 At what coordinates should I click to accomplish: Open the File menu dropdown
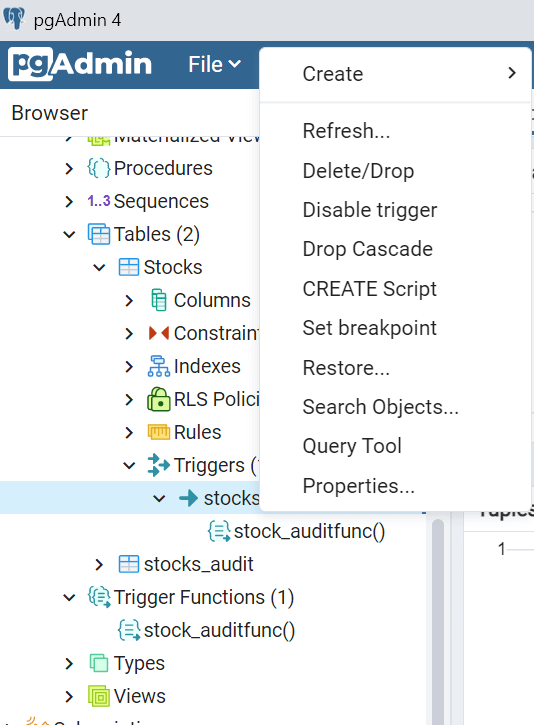tap(215, 64)
